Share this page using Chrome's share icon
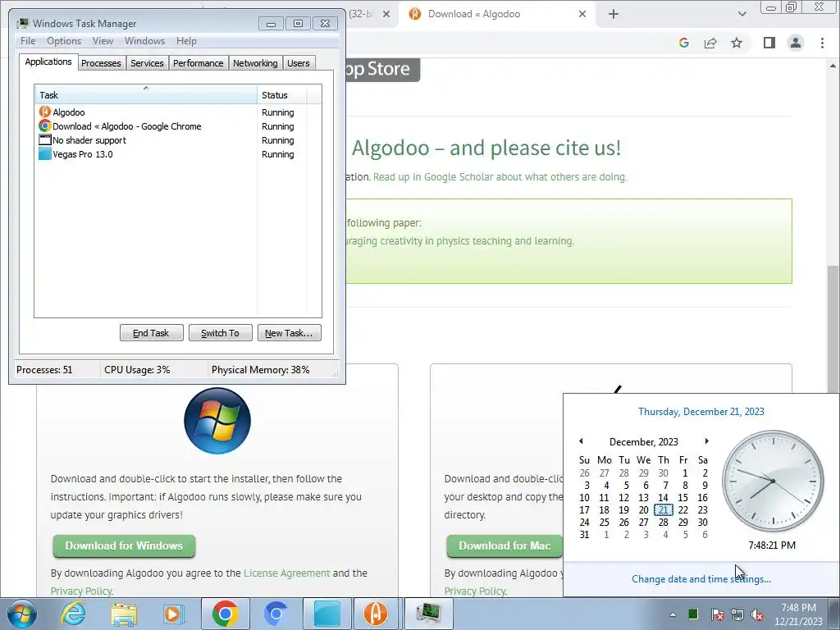The height and width of the screenshot is (630, 840). (710, 43)
